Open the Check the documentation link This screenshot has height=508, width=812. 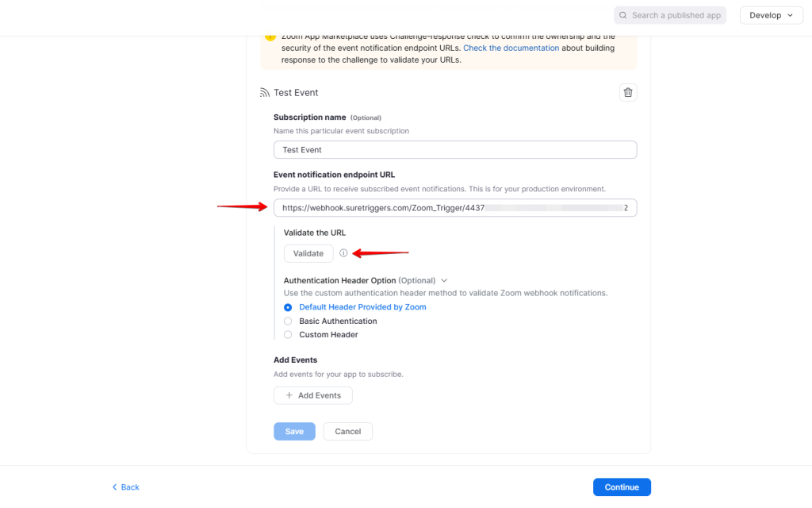pos(511,48)
